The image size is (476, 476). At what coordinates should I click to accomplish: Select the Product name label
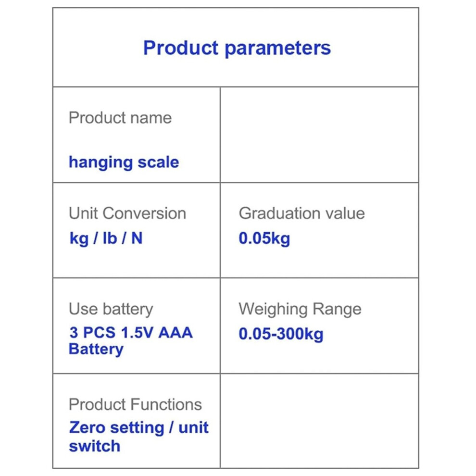120,117
